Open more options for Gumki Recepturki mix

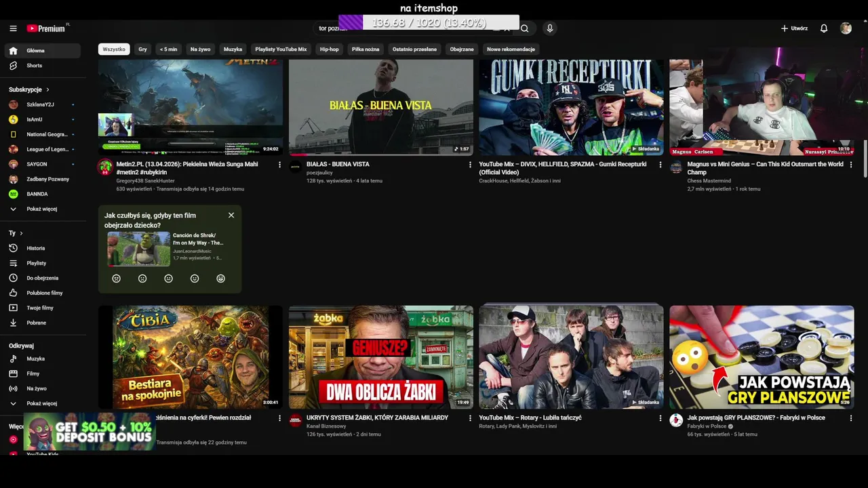coord(660,165)
